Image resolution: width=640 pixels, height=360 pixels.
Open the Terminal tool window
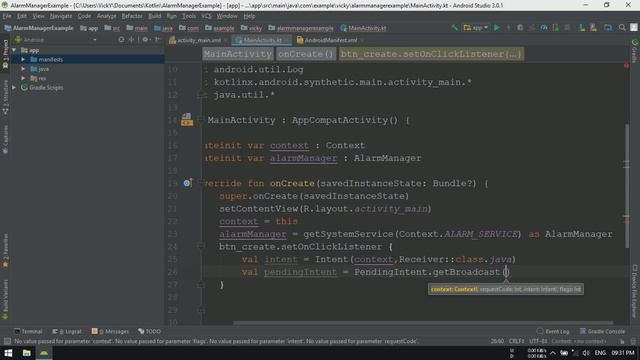click(x=28, y=331)
